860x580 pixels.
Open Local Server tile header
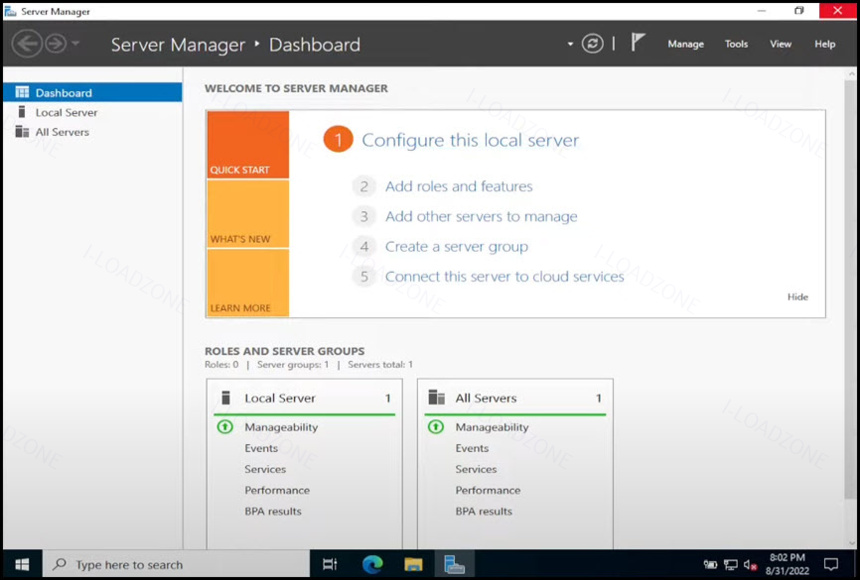[304, 398]
